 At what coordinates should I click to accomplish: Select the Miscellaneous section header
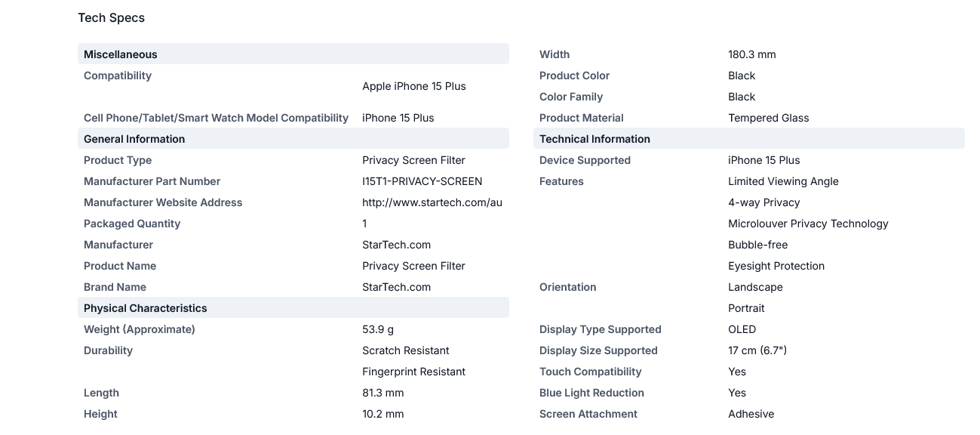click(293, 54)
